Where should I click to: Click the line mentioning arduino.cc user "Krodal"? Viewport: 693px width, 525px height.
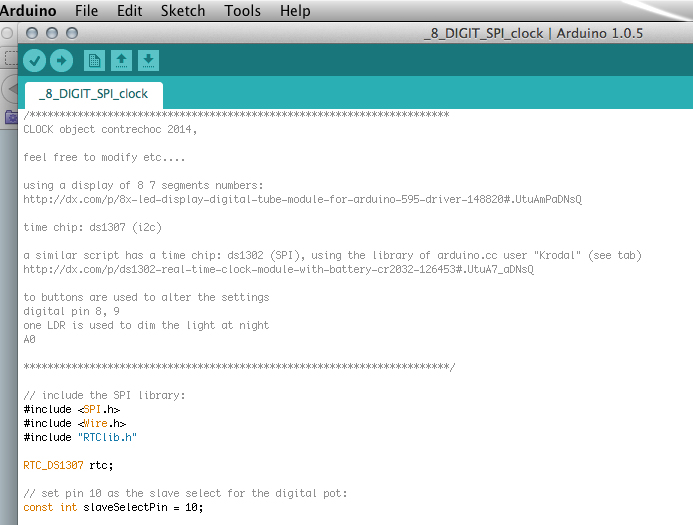pyautogui.click(x=332, y=255)
